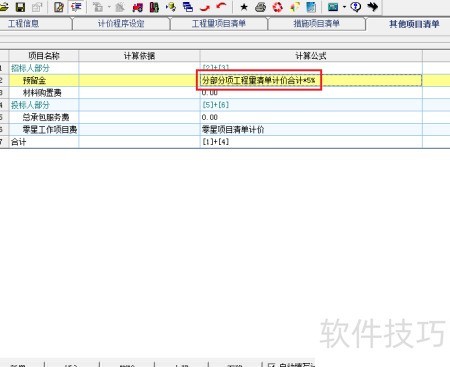The width and height of the screenshot is (450, 367).
Task: Switch to the 工程量项目清单 tab
Action: point(219,24)
